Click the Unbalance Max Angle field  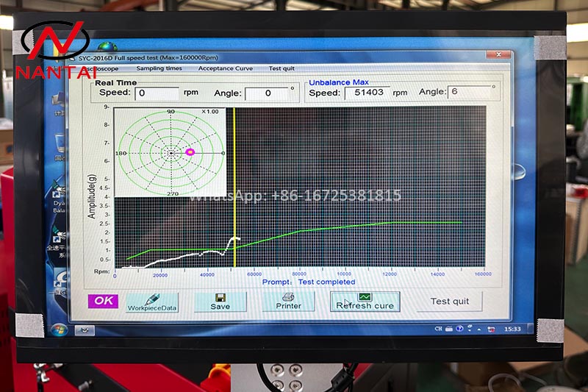click(470, 92)
